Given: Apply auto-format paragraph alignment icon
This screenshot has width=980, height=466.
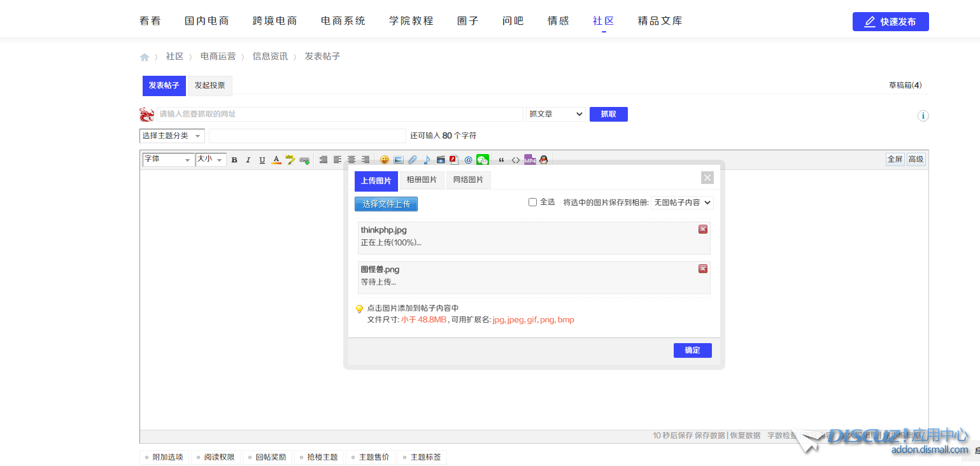Looking at the screenshot, I should point(323,160).
